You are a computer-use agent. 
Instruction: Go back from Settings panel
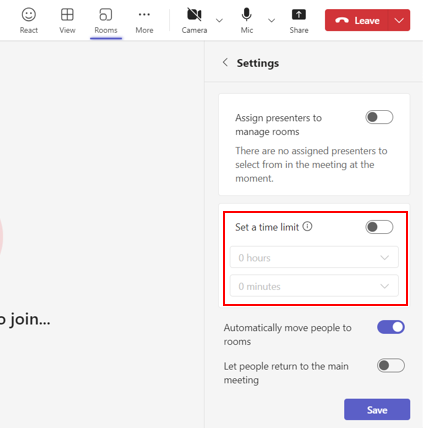[x=225, y=62]
